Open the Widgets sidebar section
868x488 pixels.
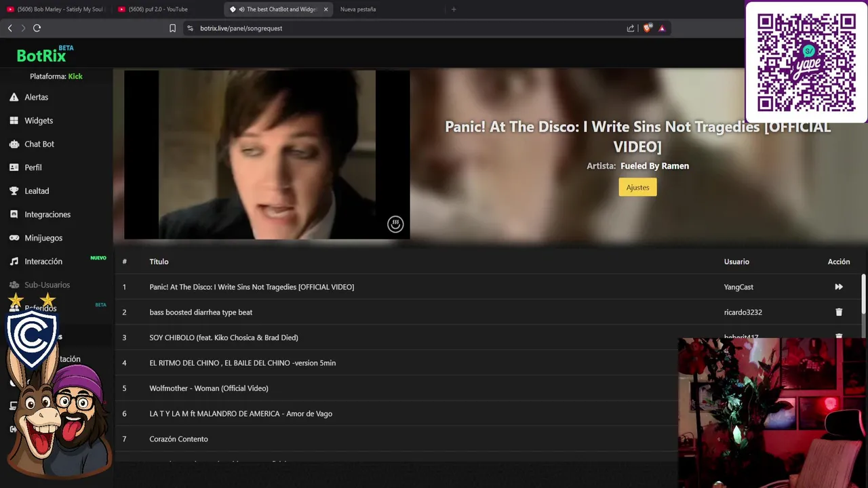click(x=39, y=121)
